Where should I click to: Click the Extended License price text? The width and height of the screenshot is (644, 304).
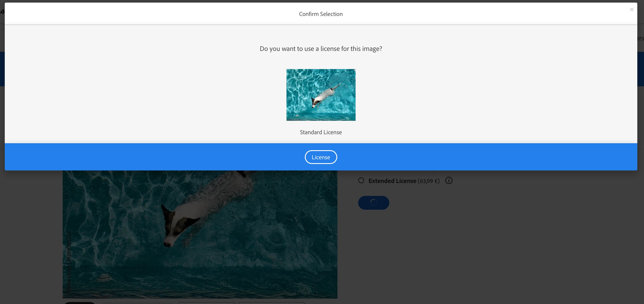click(x=428, y=181)
